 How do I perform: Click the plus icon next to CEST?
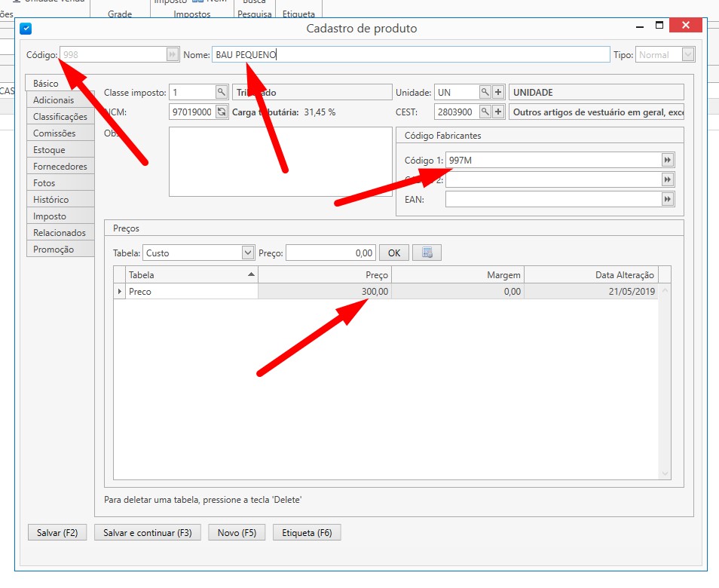coord(498,112)
